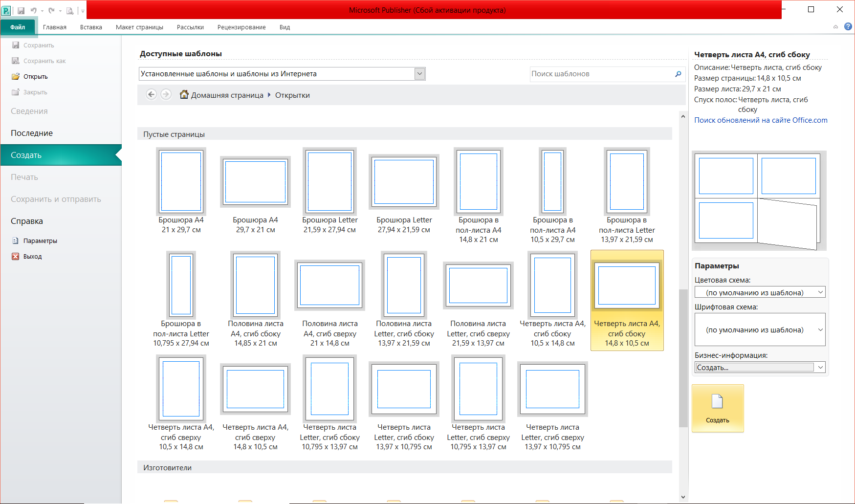Click the templates scrollbar thumb
The width and height of the screenshot is (855, 504).
(683, 358)
